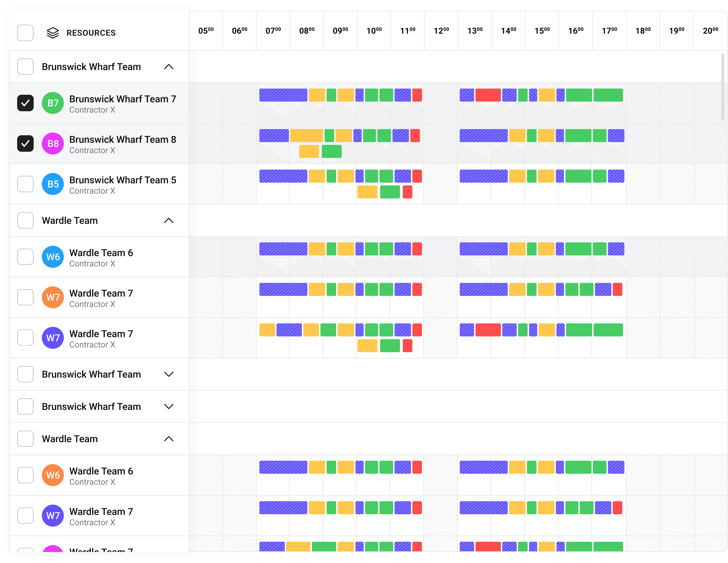Open the Brunswick Wharf Team 5 row label

(123, 180)
